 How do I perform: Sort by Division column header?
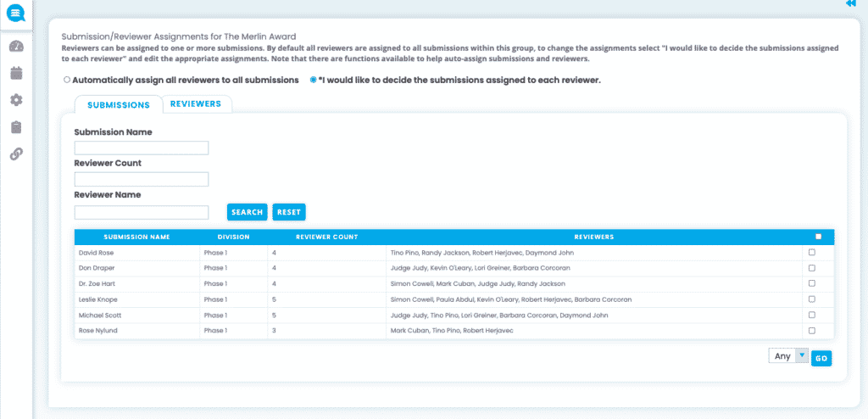(234, 237)
